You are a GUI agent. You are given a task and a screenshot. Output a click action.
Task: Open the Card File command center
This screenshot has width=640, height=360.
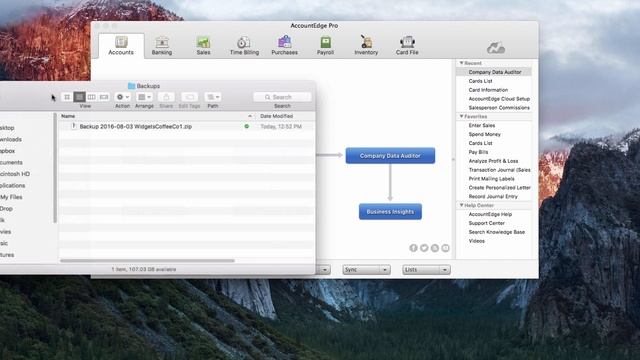tap(407, 45)
